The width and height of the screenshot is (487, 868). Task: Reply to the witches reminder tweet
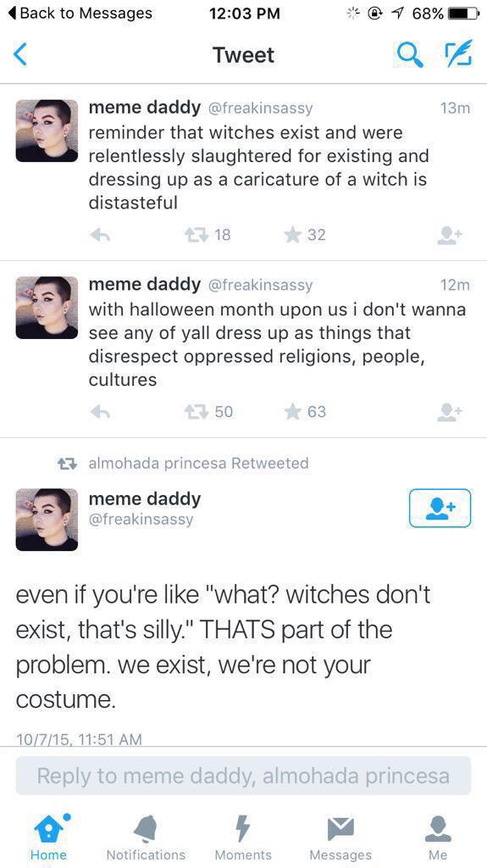[x=100, y=236]
